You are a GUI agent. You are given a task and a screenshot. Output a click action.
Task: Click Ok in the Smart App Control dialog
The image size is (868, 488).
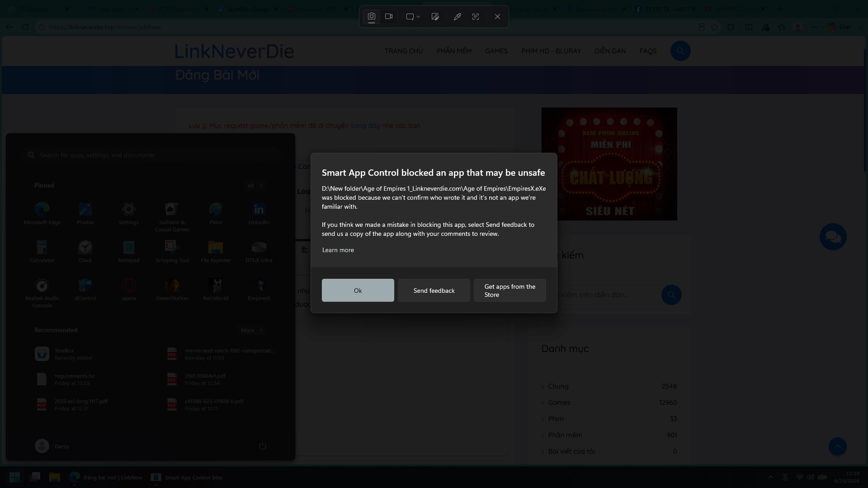tap(358, 291)
